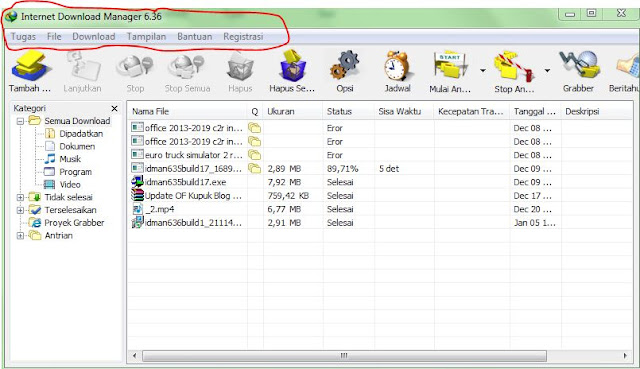The image size is (640, 369).
Task: Select the Video category
Action: (70, 184)
